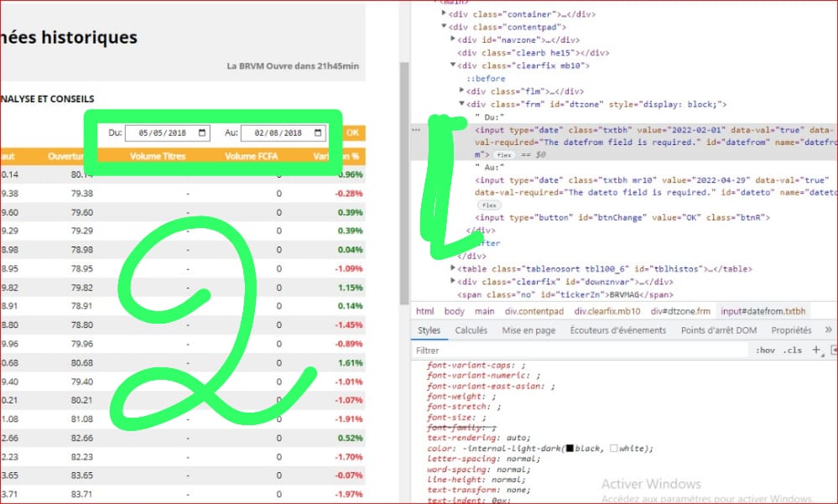The width and height of the screenshot is (838, 504).
Task: Click variation value -1.45%
Action: [x=348, y=325]
